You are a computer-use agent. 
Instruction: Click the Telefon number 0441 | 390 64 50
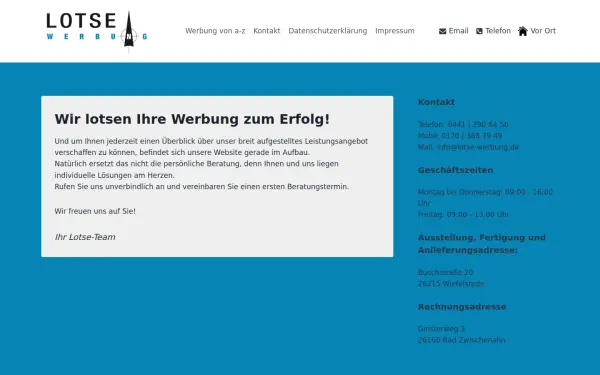pyautogui.click(x=478, y=124)
